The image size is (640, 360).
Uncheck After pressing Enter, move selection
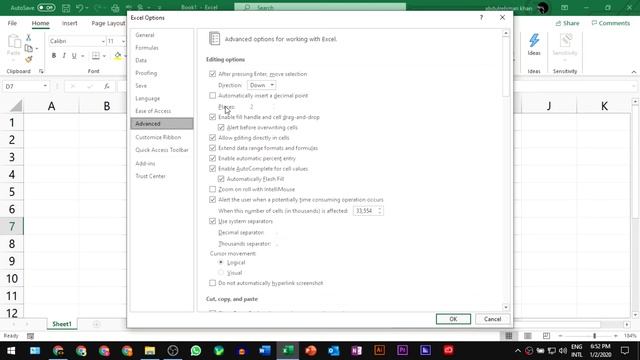(x=212, y=74)
